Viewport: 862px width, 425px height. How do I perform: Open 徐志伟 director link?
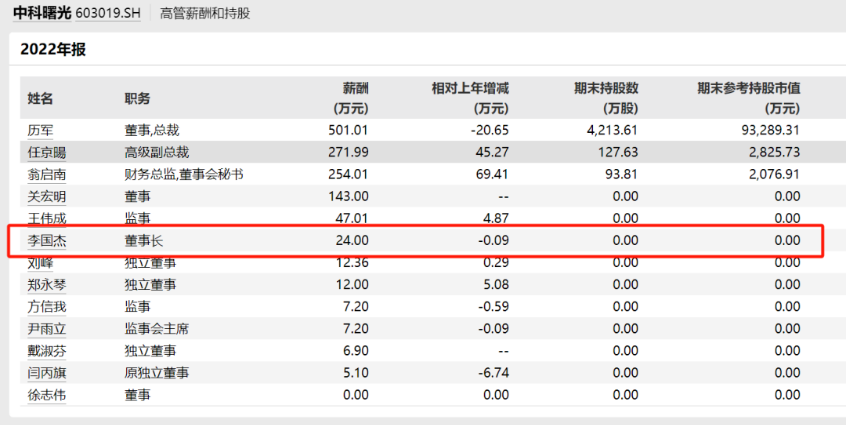tap(47, 395)
